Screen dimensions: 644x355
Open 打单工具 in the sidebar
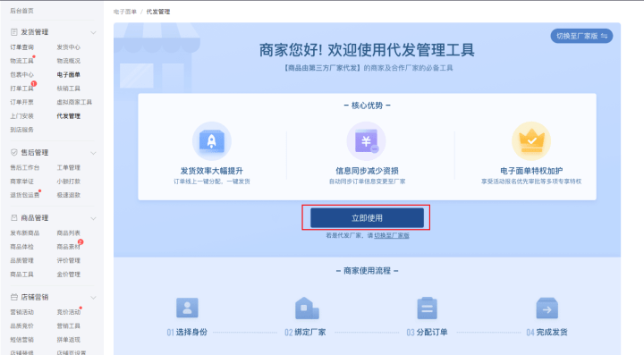click(x=21, y=89)
